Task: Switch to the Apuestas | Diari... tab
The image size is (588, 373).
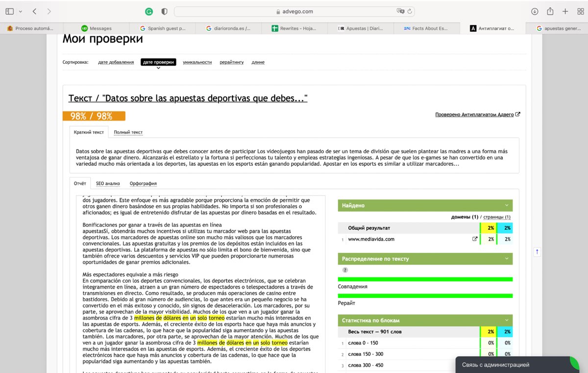Action: 361,28
